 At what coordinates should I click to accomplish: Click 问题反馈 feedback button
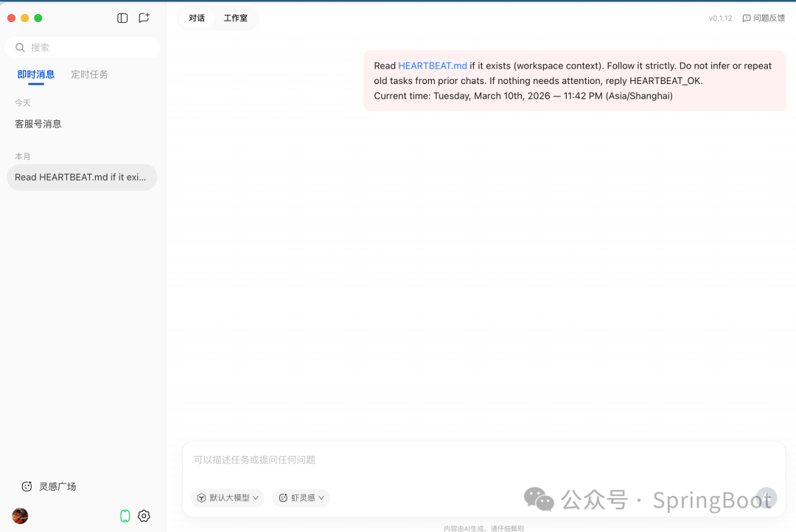(764, 18)
